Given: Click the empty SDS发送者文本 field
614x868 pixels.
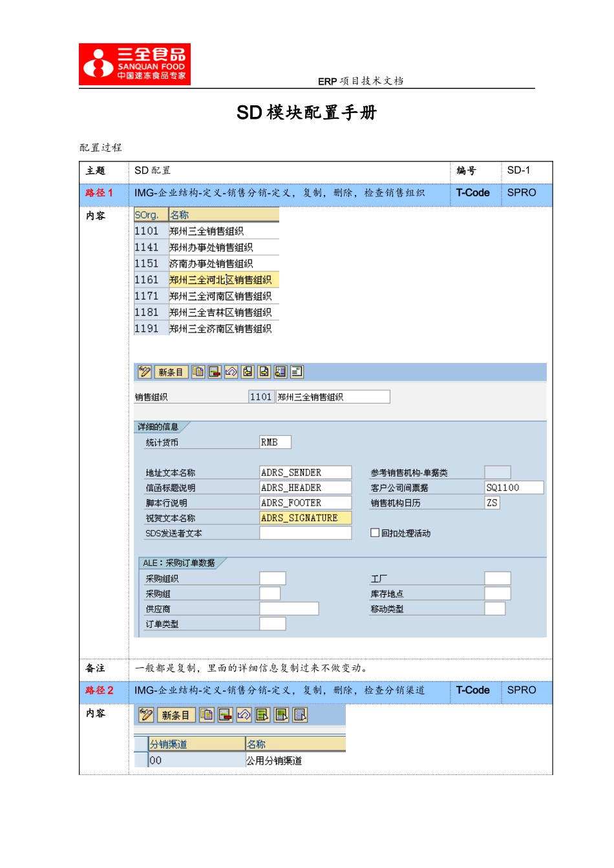Looking at the screenshot, I should pos(306,533).
